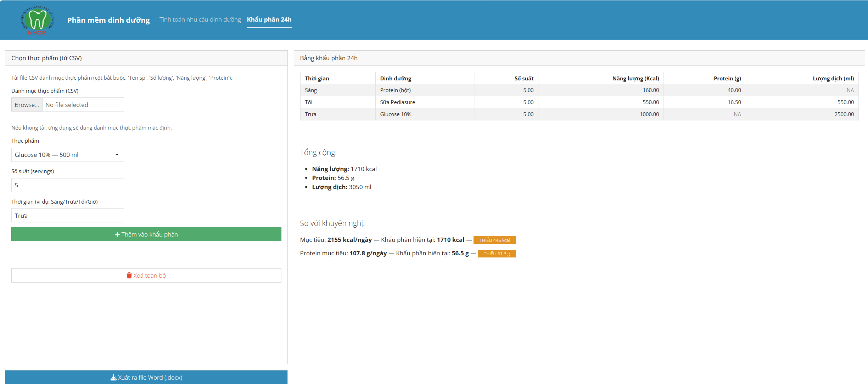Click the trash icon on Xoá toàn bộ

(x=129, y=276)
